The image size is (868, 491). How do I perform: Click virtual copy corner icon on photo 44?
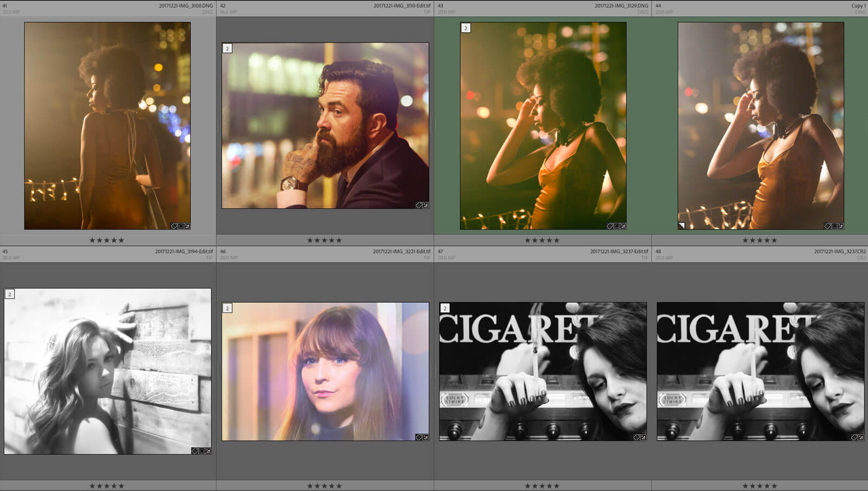point(681,226)
